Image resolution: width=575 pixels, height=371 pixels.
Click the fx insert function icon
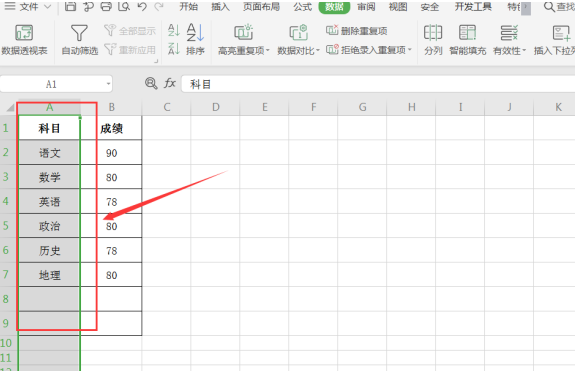(x=169, y=84)
